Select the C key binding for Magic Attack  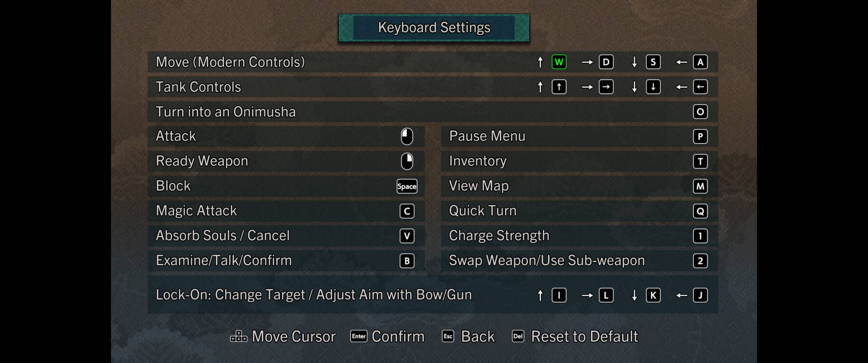[407, 211]
